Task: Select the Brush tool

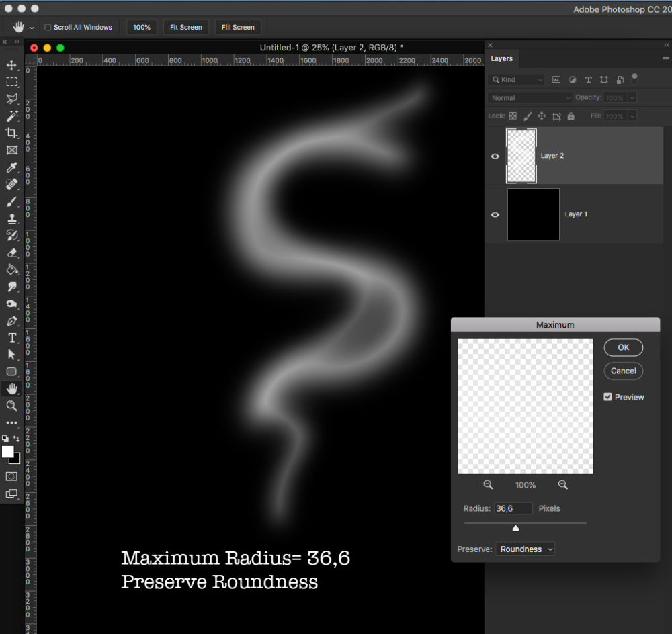Action: click(x=11, y=201)
